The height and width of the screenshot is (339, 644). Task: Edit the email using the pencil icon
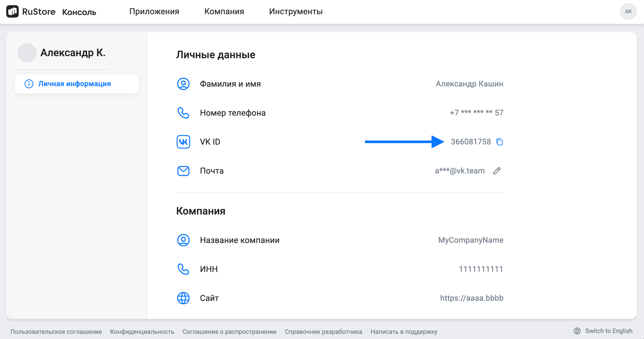(x=497, y=171)
